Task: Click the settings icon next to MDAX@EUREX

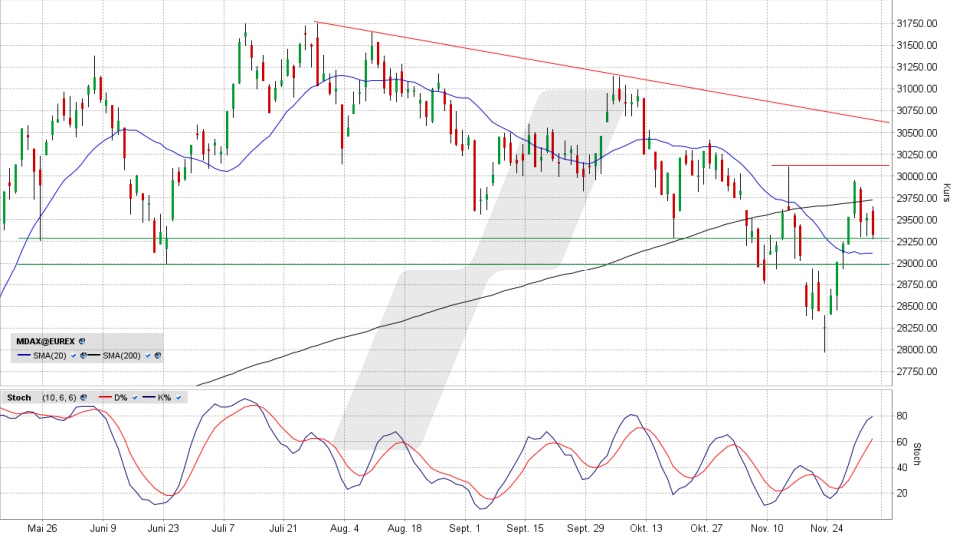Action: [82, 341]
